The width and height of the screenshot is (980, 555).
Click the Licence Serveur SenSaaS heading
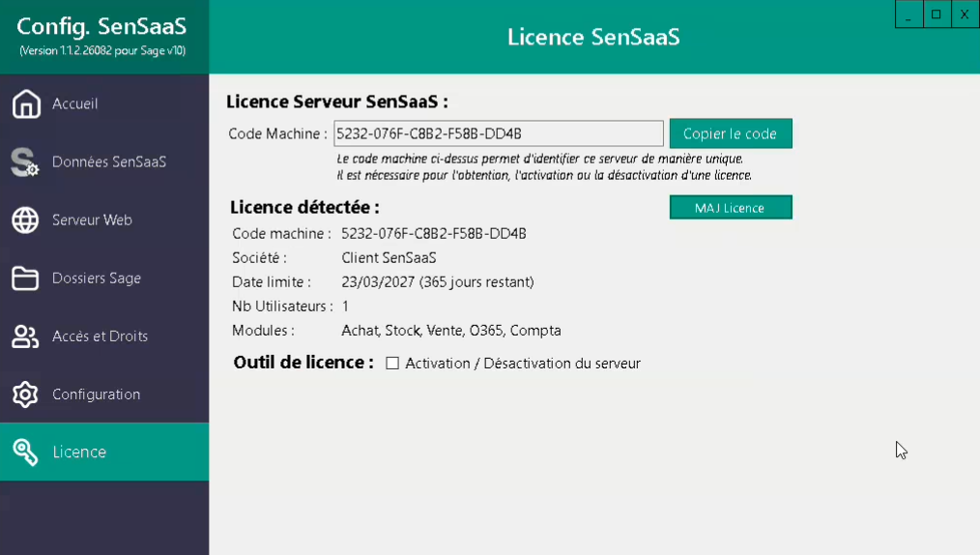point(337,102)
